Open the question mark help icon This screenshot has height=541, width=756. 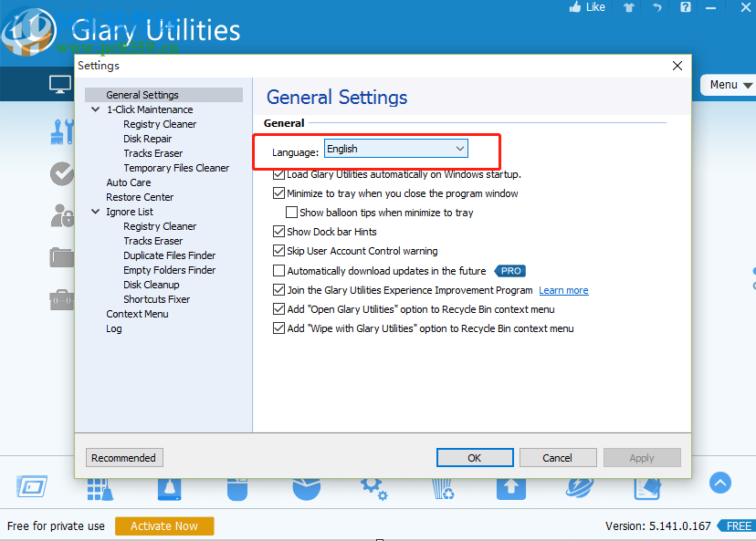[x=685, y=6]
